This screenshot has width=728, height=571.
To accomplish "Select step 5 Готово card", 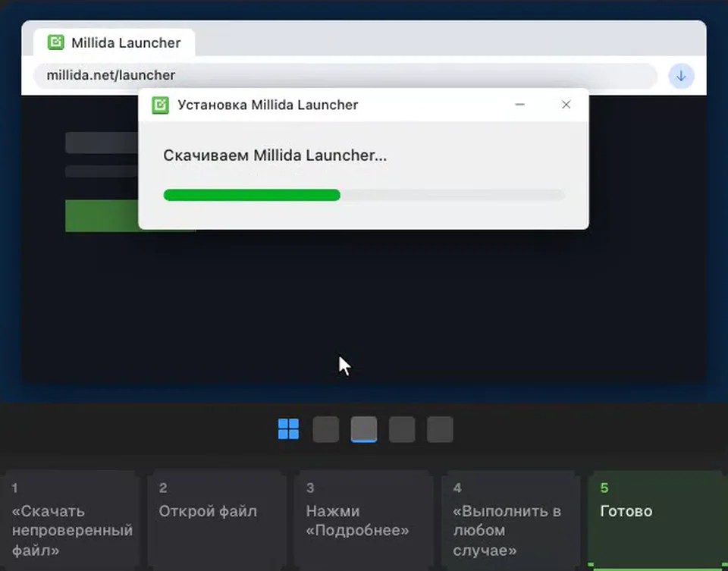I will pyautogui.click(x=658, y=521).
